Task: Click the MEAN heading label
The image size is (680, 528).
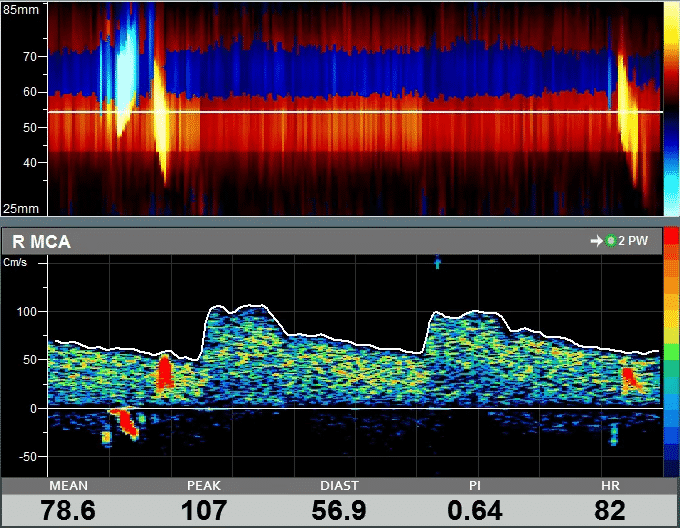Action: coord(68,486)
